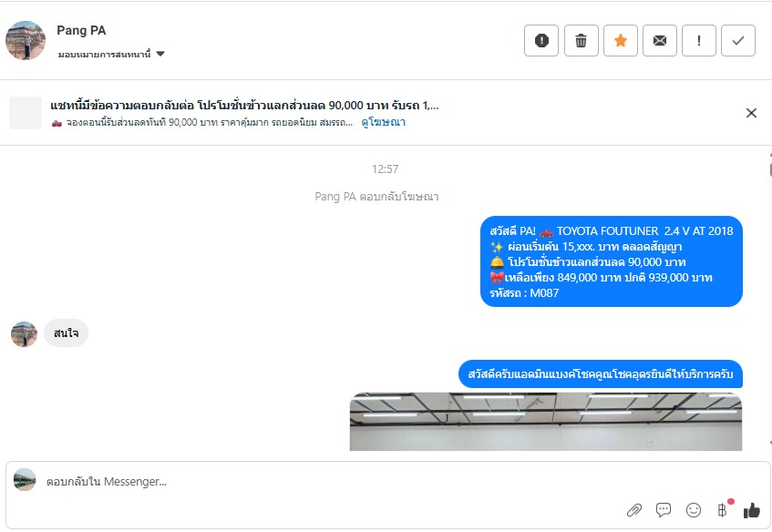Click the baht payment request icon
The image size is (772, 532).
click(723, 510)
